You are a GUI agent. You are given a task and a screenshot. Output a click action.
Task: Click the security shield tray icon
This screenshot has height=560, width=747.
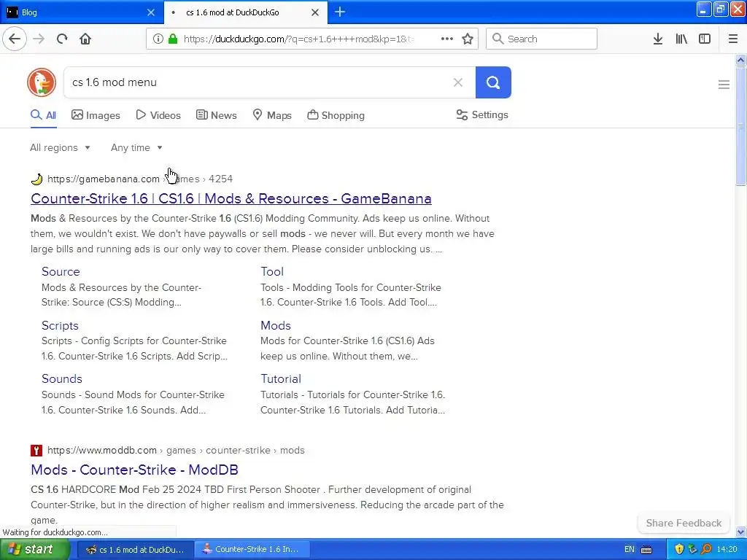click(679, 550)
